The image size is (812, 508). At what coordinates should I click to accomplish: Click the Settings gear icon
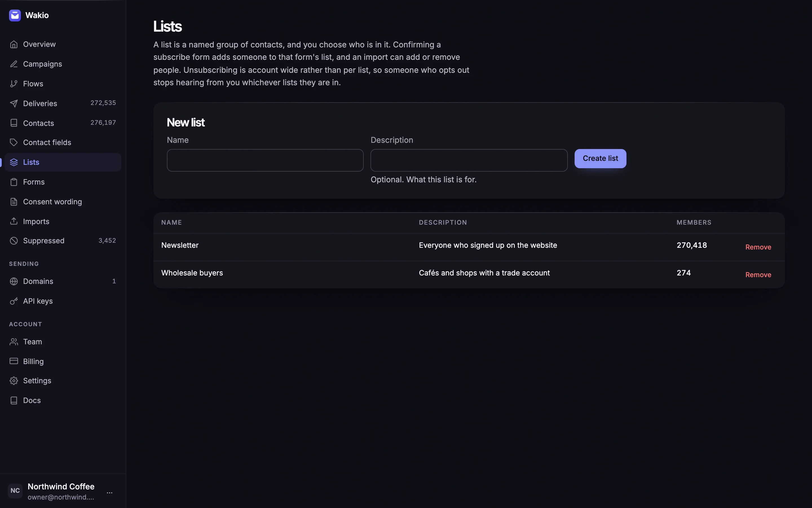[14, 381]
